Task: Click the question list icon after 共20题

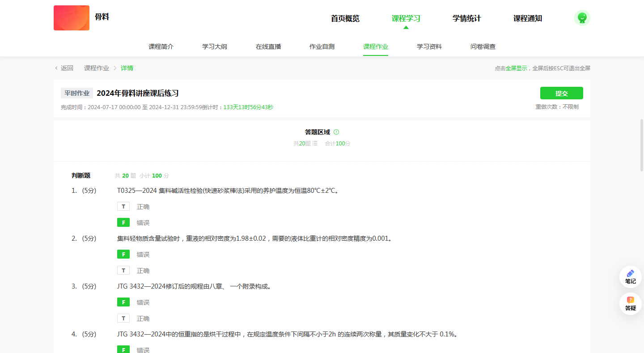Action: click(x=315, y=144)
